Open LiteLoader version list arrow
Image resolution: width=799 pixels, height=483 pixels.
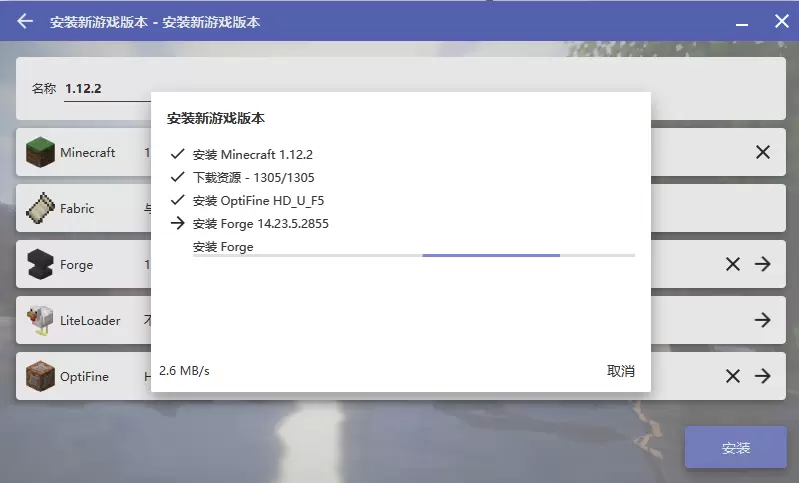point(762,320)
